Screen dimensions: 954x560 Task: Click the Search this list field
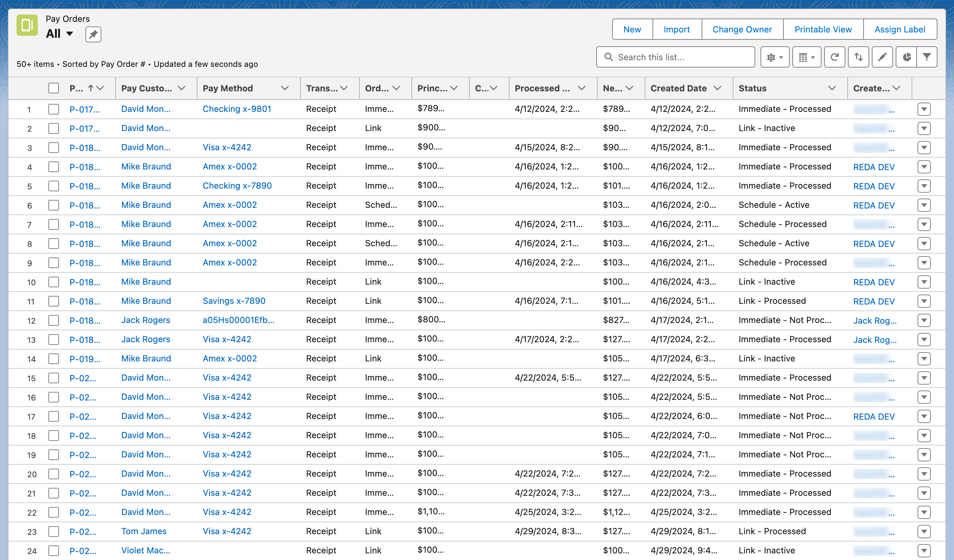675,57
